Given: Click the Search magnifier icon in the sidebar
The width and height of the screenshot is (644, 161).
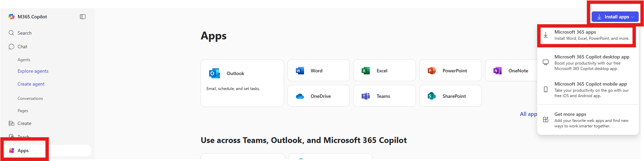Looking at the screenshot, I should (x=12, y=33).
